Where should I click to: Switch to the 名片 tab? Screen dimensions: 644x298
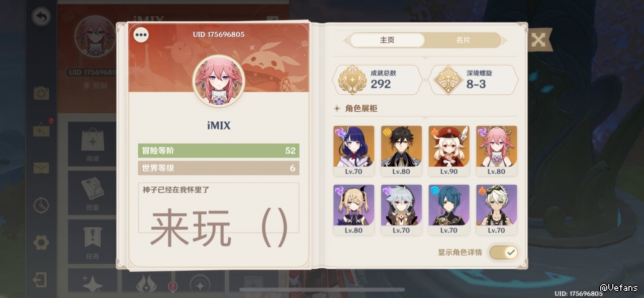[463, 40]
